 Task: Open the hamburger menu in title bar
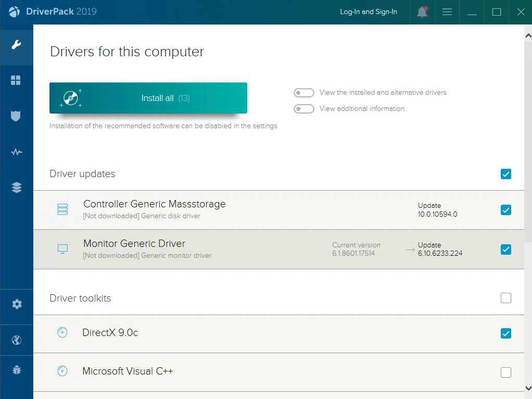point(447,12)
